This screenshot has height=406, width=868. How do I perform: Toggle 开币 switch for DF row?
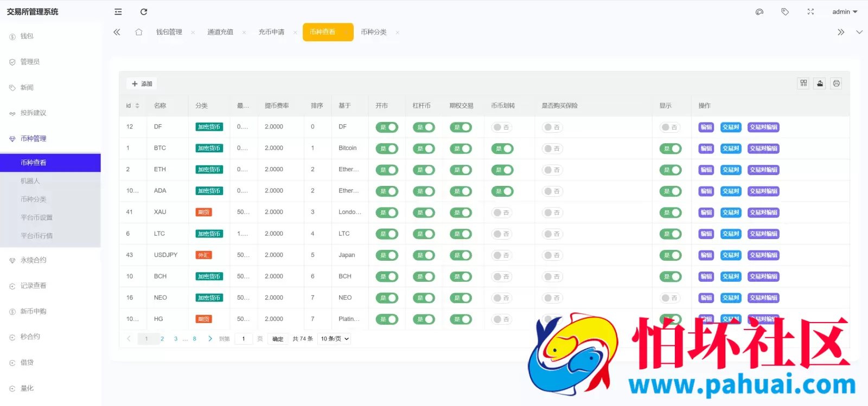[387, 127]
